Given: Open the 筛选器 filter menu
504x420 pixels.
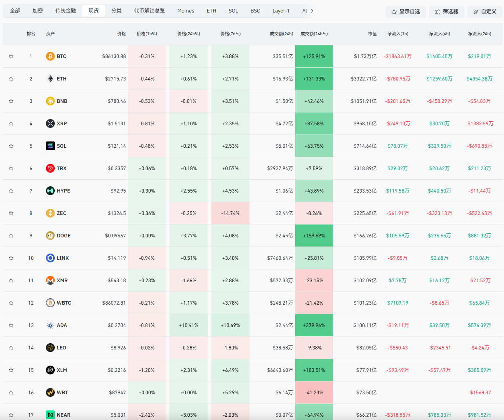Looking at the screenshot, I should coord(446,11).
